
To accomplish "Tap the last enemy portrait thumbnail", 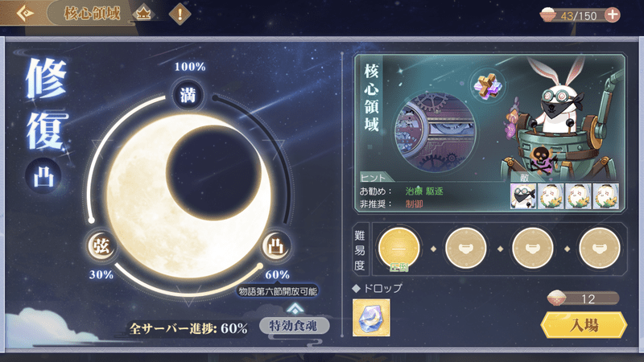I will tap(606, 196).
